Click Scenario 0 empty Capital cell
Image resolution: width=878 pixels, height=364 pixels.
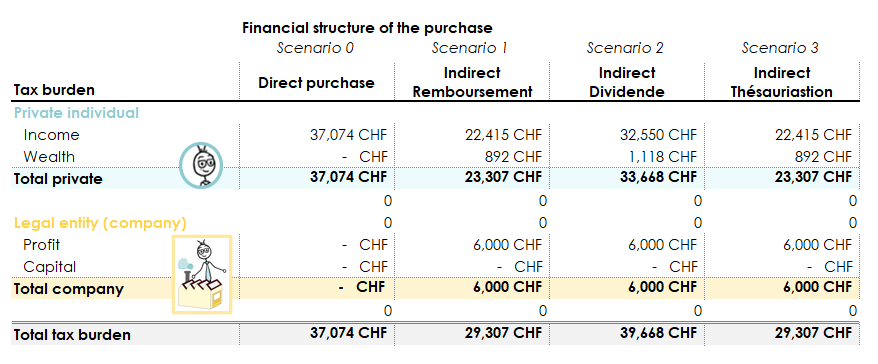365,267
